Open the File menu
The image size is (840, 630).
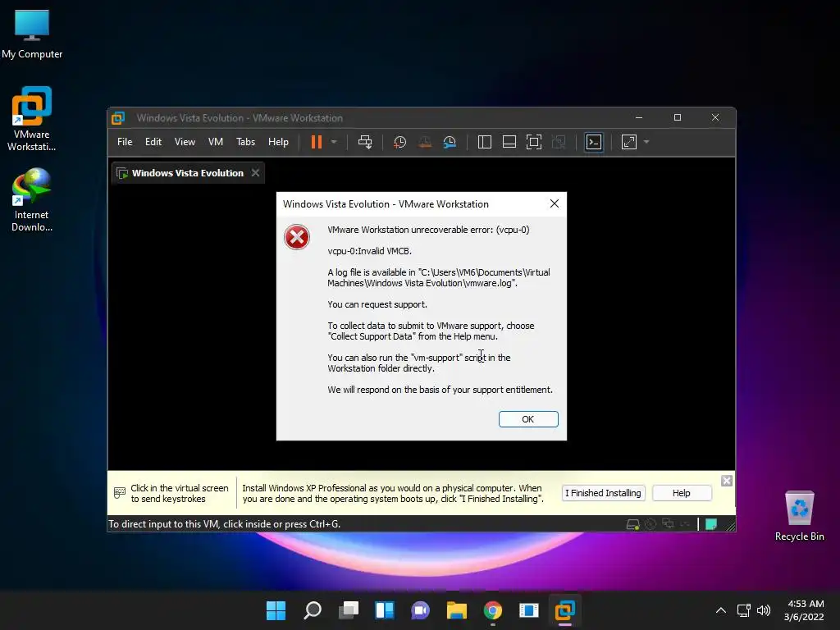tap(125, 142)
